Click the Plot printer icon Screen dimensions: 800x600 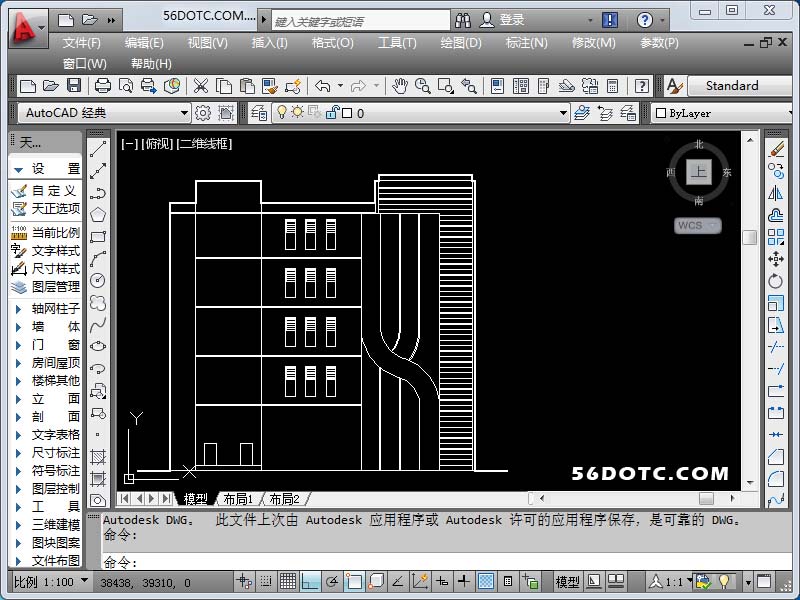point(104,86)
